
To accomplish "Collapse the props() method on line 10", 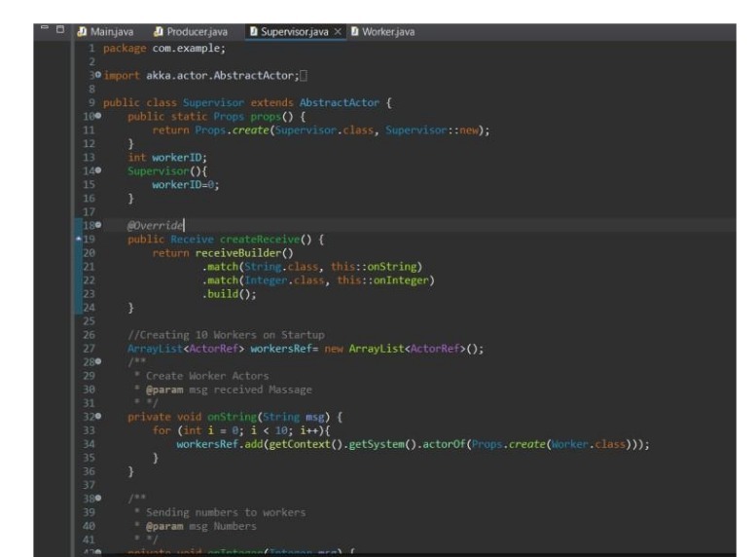I will (98, 116).
